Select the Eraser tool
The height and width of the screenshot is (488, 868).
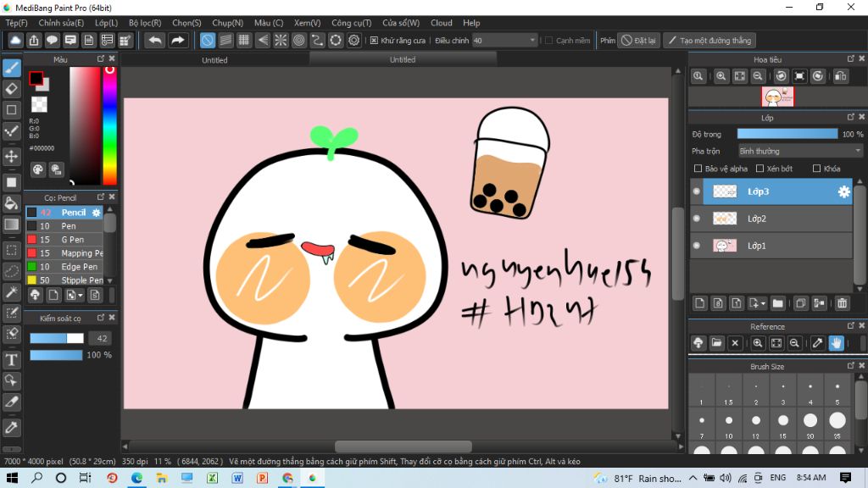(12, 88)
